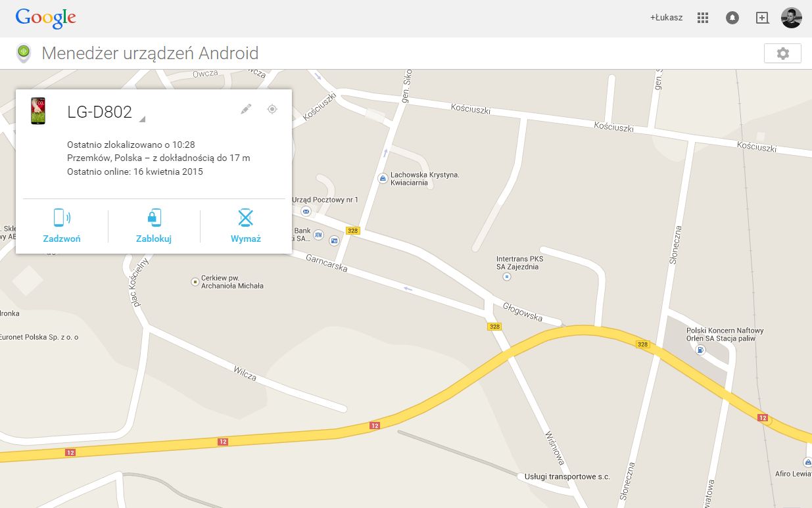Click the last located time text

(x=131, y=145)
